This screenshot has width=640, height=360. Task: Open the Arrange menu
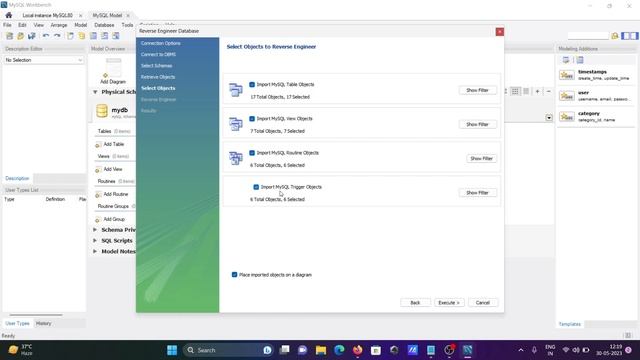(59, 25)
